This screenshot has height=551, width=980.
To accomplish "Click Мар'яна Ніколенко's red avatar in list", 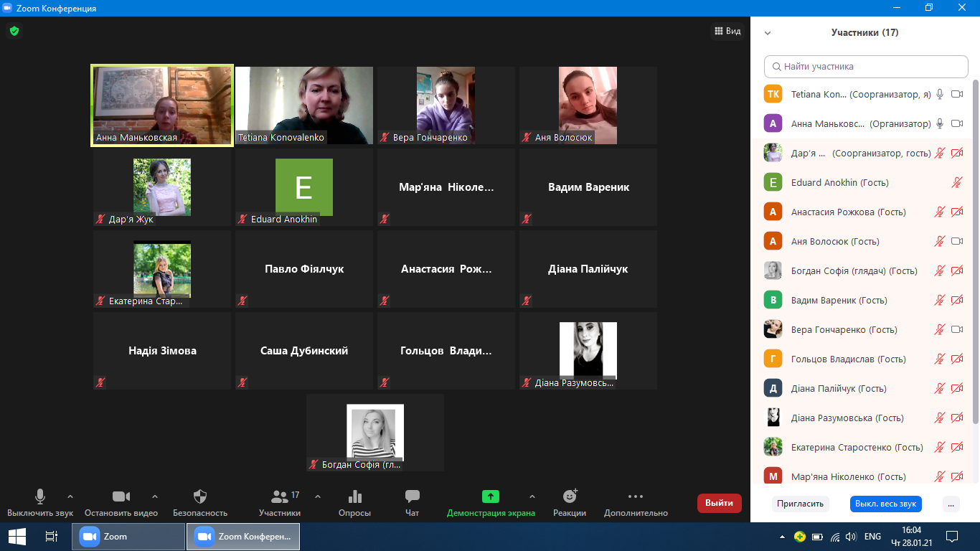I will [x=773, y=476].
